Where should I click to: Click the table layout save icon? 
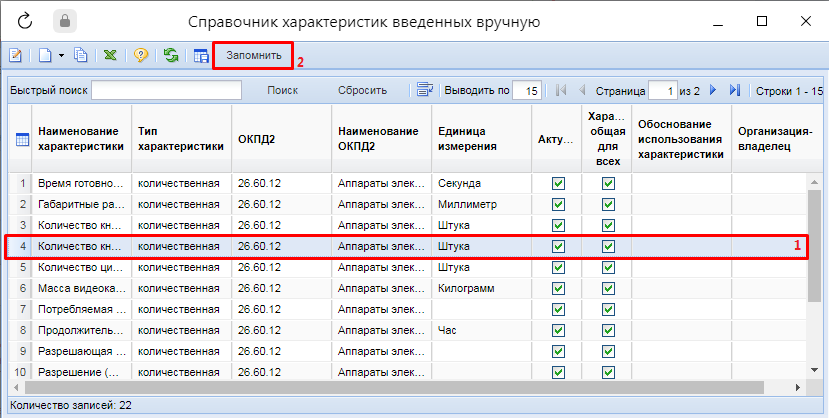[x=200, y=56]
